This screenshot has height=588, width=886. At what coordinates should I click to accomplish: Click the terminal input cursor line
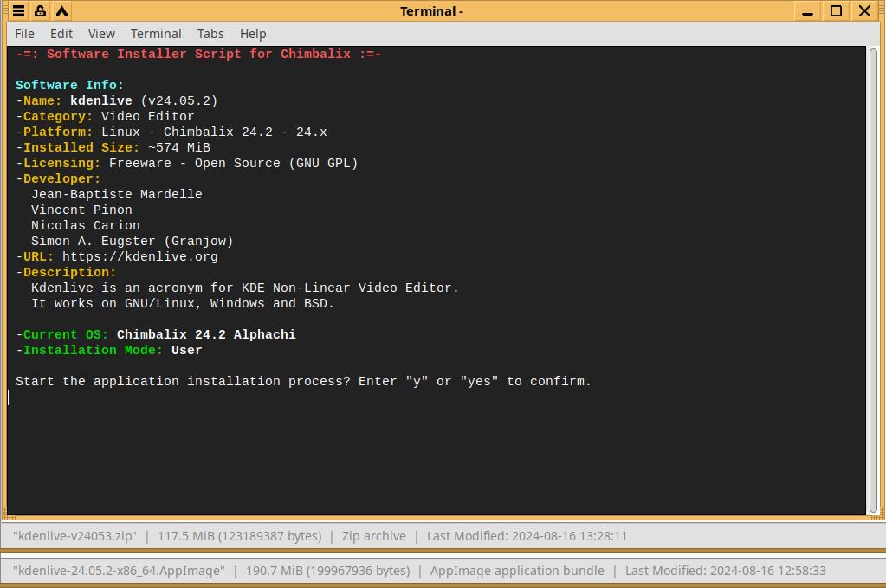point(437,397)
